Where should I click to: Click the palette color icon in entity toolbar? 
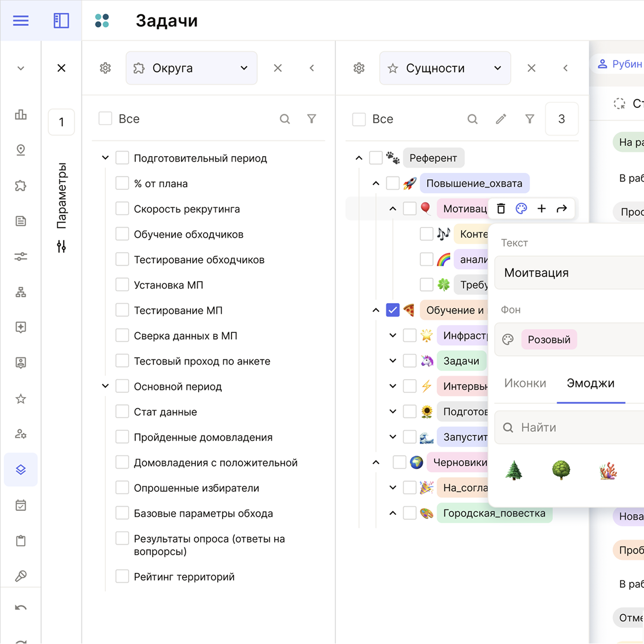[x=521, y=209]
